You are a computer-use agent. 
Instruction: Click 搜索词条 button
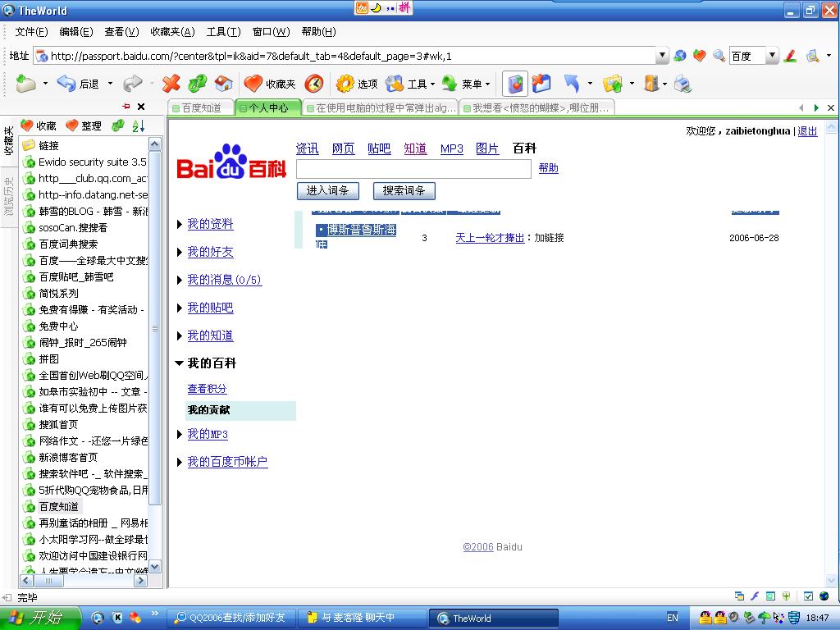(x=404, y=190)
